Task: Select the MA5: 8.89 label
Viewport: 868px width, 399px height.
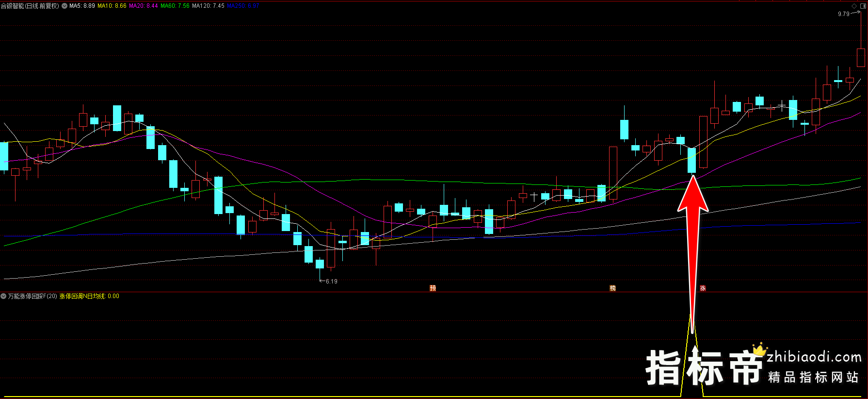Action: pyautogui.click(x=82, y=6)
